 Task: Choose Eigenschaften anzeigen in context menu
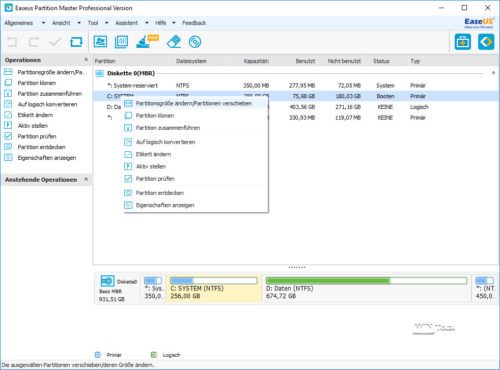click(x=196, y=205)
